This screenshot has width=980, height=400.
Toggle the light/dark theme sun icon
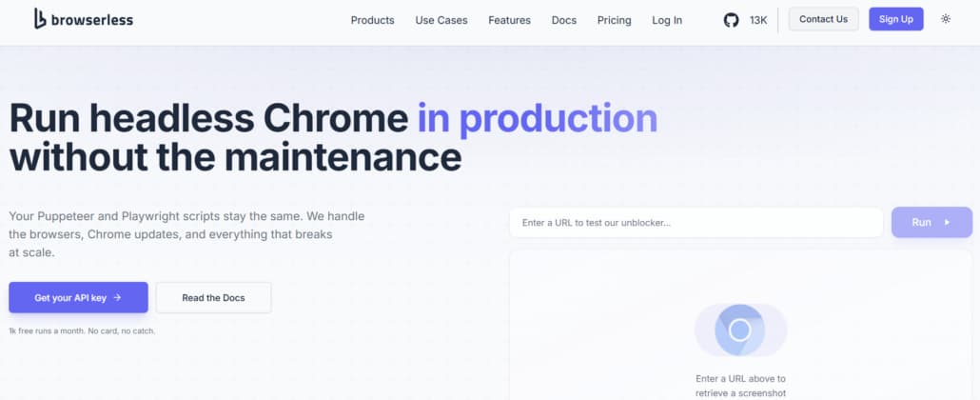click(x=945, y=19)
